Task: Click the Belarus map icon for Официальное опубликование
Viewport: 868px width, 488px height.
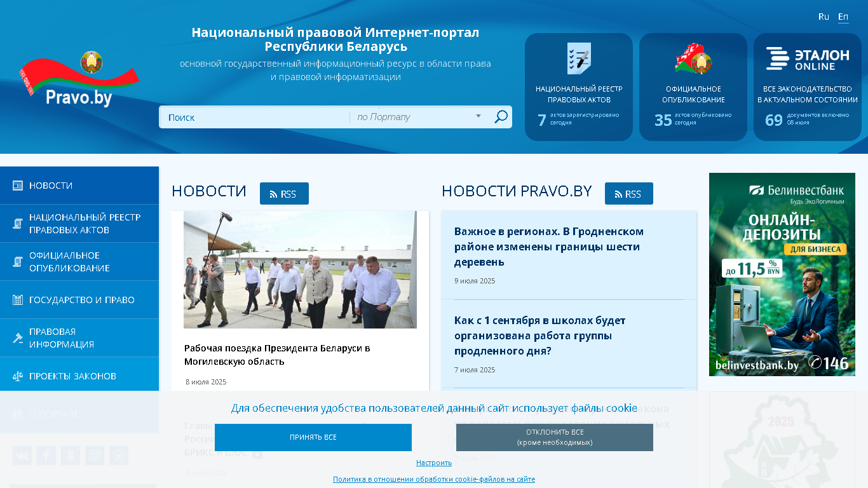Action: pyautogui.click(x=693, y=58)
